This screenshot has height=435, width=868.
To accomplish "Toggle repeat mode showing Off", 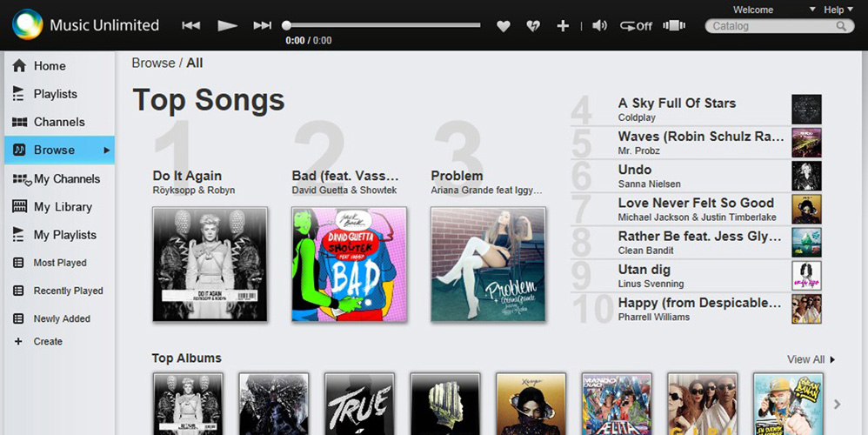I will click(x=636, y=26).
